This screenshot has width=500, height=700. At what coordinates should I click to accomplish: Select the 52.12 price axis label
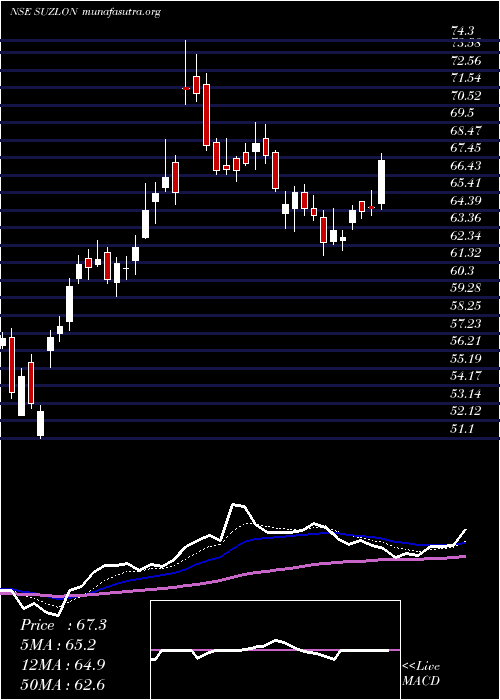pos(467,411)
